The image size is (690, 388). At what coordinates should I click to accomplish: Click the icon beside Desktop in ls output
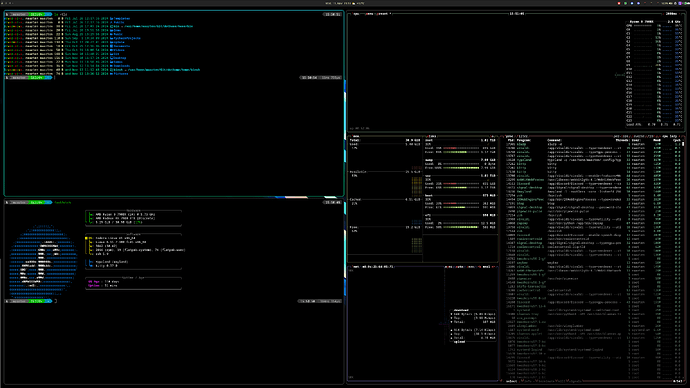point(111,58)
